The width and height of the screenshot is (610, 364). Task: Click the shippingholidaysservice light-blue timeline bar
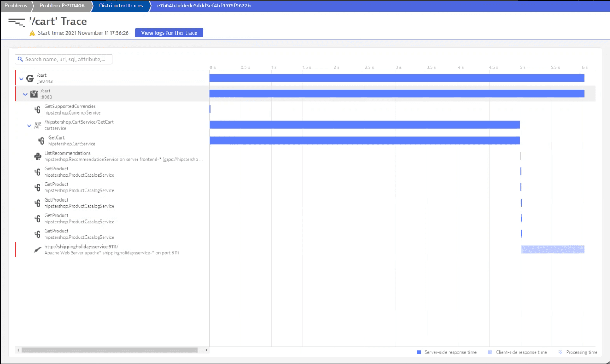[552, 249]
